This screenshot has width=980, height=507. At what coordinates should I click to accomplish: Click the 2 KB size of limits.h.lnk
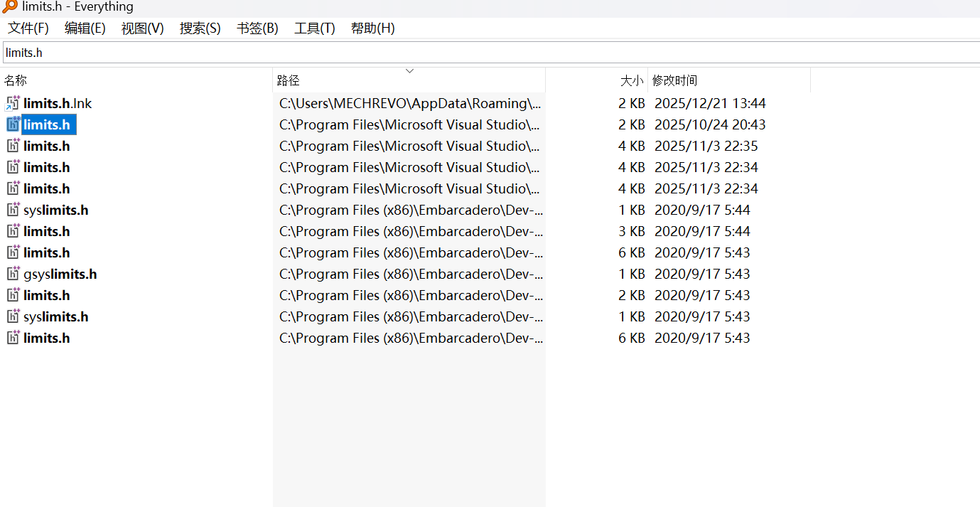(x=632, y=103)
